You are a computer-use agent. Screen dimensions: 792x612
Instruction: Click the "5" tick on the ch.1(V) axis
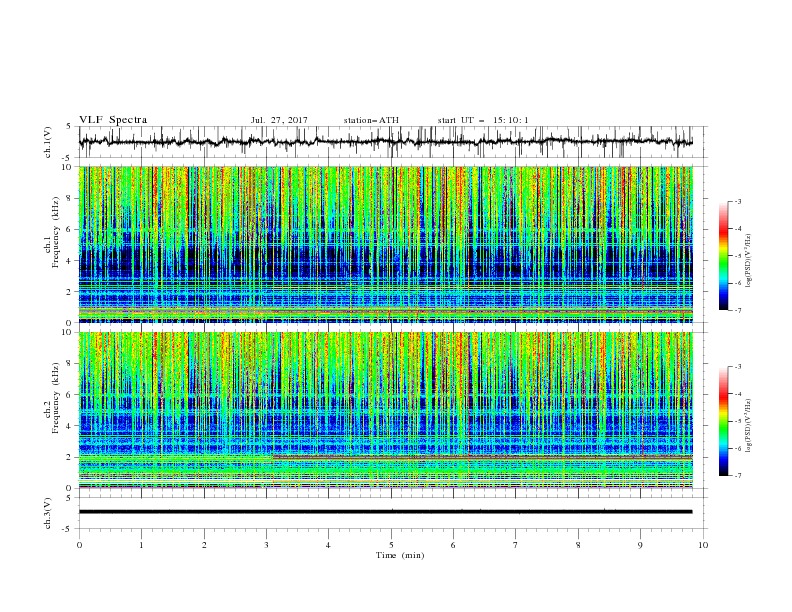click(70, 127)
